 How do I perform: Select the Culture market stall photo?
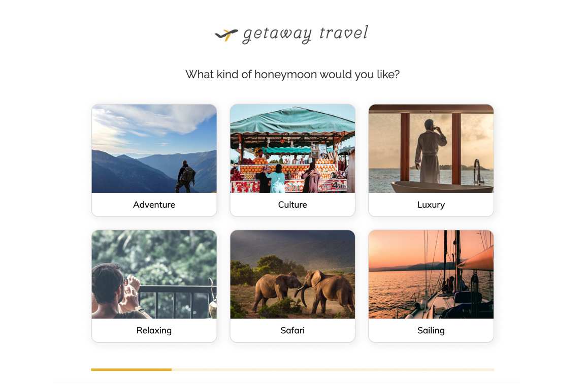[x=292, y=148]
